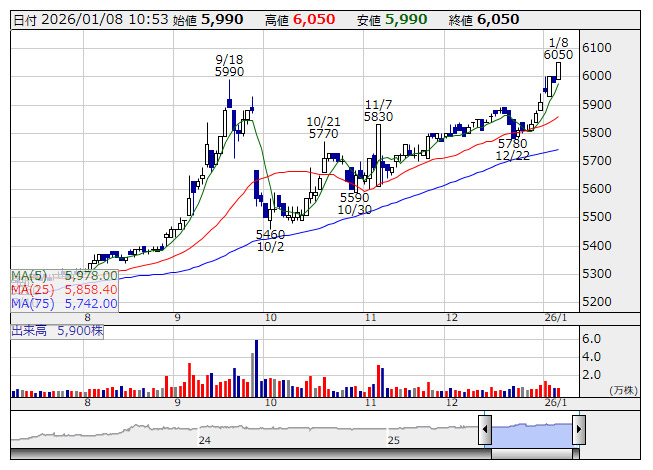This screenshot has width=653, height=470.
Task: Click the tallest blue volume bar
Action: pyautogui.click(x=256, y=367)
